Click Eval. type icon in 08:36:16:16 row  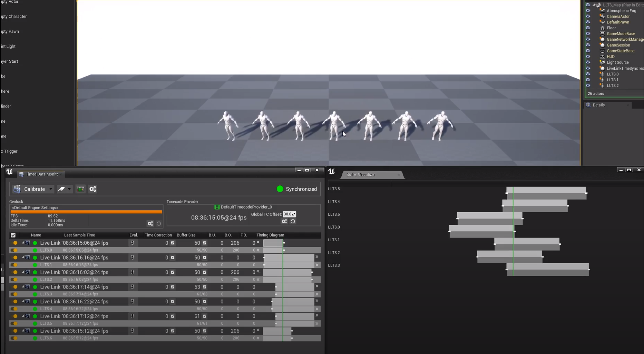point(132,257)
